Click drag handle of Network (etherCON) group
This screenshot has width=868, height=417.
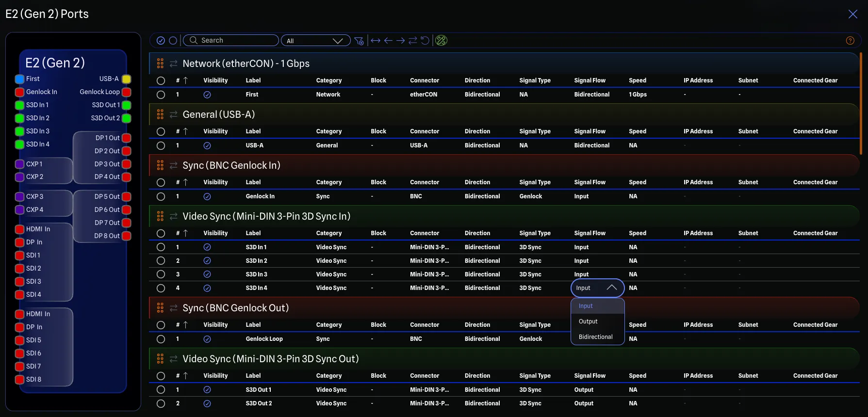(160, 64)
